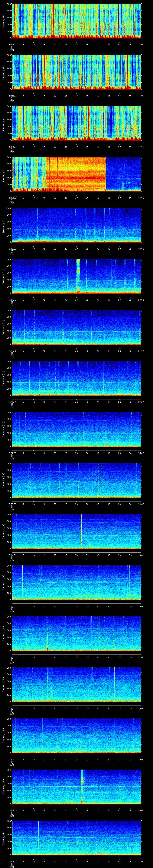
Task: Select the "13:22:00" start time label
Action: pos(12,453)
